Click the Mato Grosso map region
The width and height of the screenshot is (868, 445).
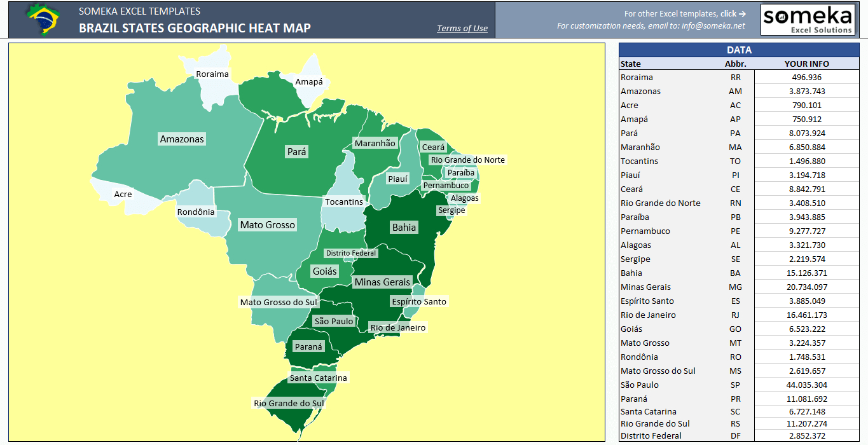pyautogui.click(x=267, y=225)
